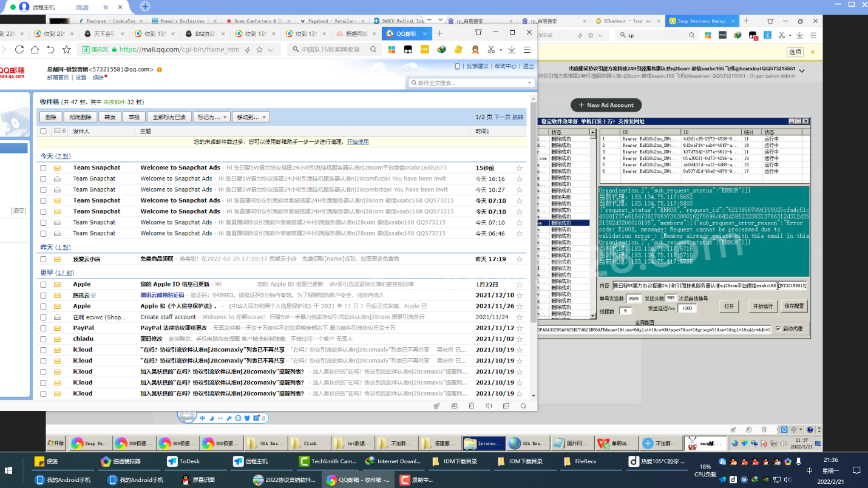Viewport: 868px width, 488px height.
Task: Click the trash icon in browser status bar
Action: click(471, 406)
